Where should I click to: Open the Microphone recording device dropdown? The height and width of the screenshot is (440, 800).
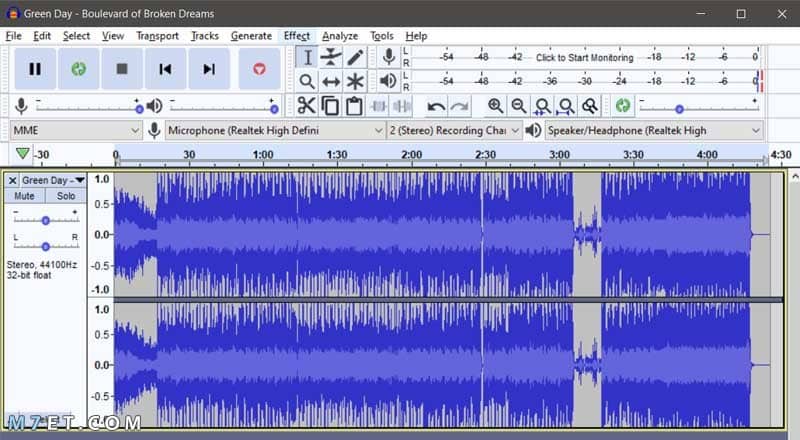pos(276,131)
